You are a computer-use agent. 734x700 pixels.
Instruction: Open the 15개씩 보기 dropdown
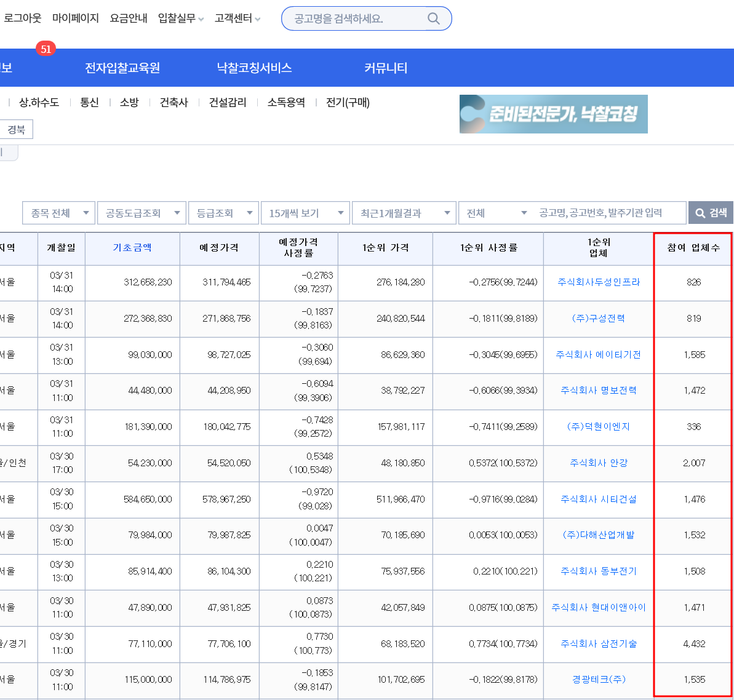tap(305, 213)
